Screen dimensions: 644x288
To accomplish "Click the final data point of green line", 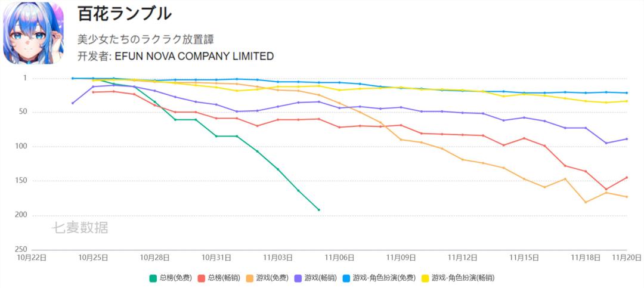I will [318, 210].
